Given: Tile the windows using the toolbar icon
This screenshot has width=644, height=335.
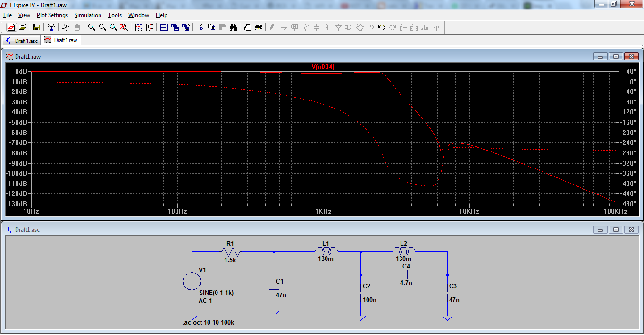Looking at the screenshot, I should 164,27.
